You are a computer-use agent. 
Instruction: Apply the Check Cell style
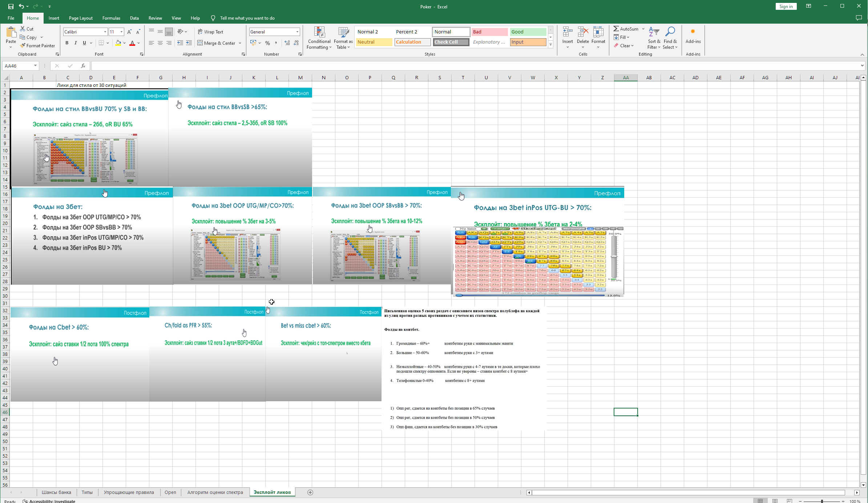click(451, 42)
